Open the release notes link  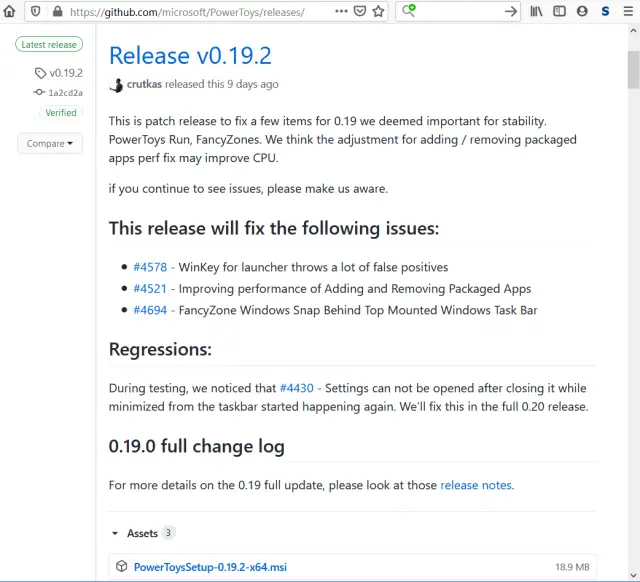pos(476,485)
